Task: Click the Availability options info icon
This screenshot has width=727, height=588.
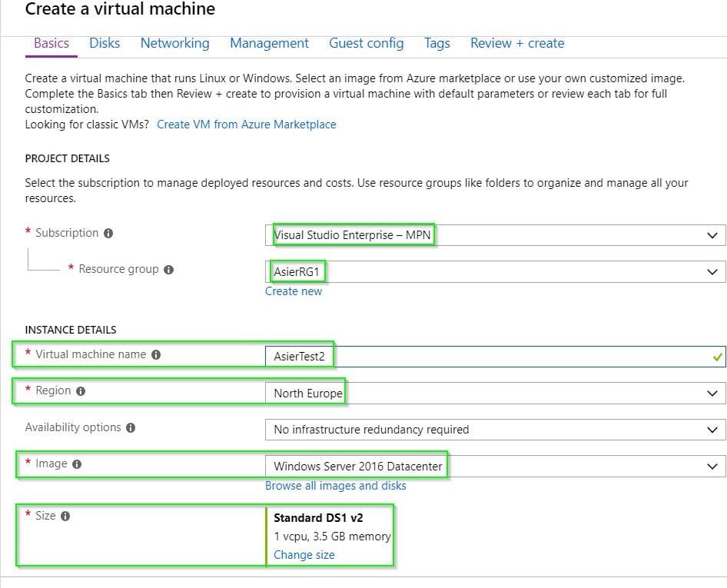Action: (x=131, y=427)
